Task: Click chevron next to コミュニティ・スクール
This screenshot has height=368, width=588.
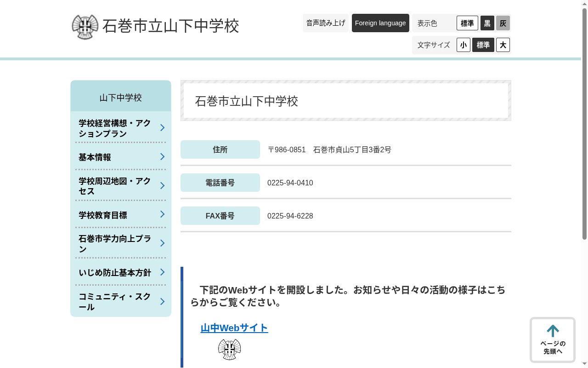Action: tap(162, 301)
